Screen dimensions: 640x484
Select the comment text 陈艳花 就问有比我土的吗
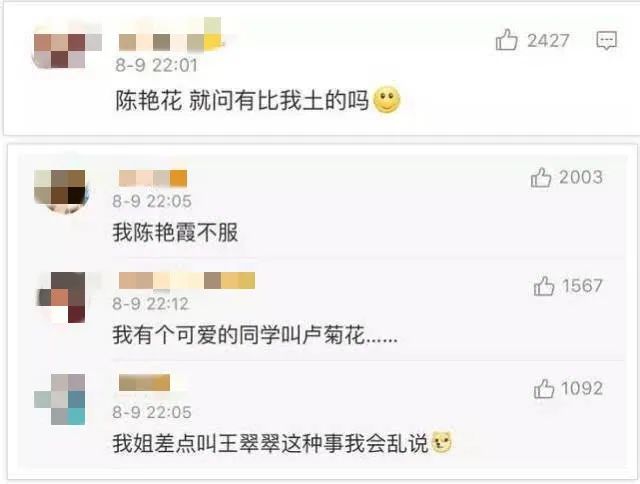click(242, 100)
